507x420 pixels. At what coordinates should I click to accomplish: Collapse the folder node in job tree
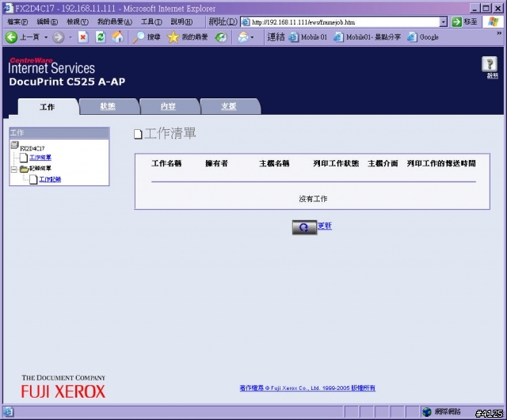point(14,170)
